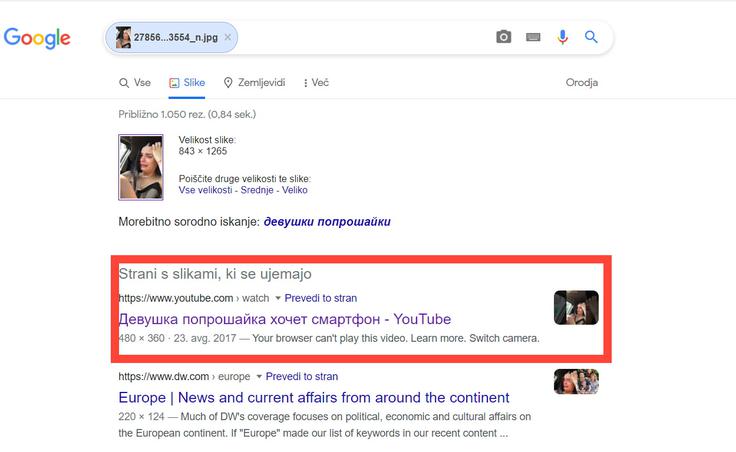Click the Orodja tools button
Screen dimensions: 736x452
[582, 83]
